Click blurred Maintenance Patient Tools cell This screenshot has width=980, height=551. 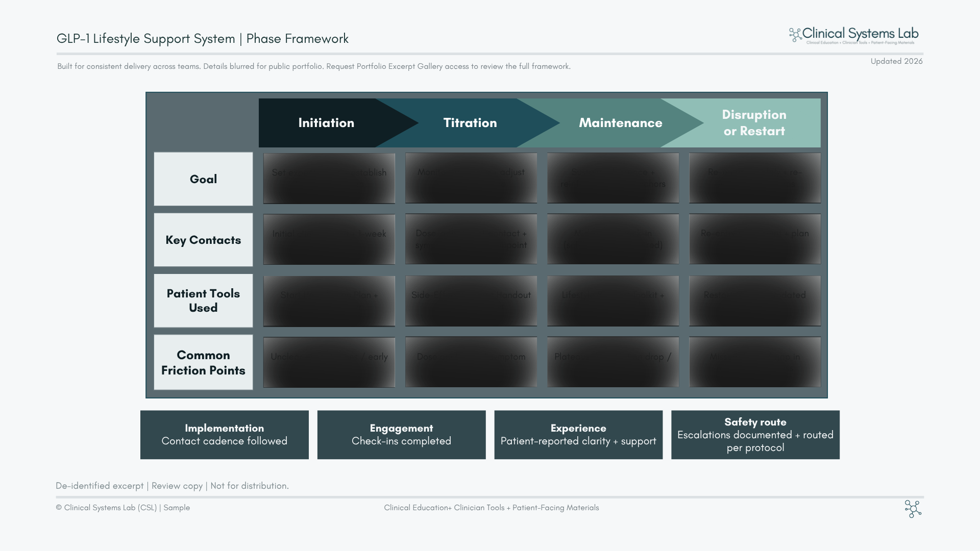tap(613, 301)
